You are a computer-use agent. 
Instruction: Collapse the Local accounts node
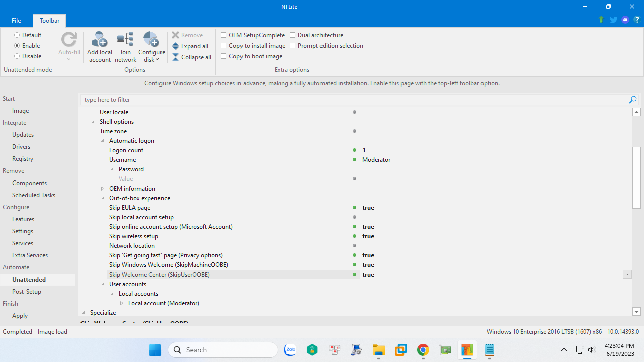click(x=112, y=294)
